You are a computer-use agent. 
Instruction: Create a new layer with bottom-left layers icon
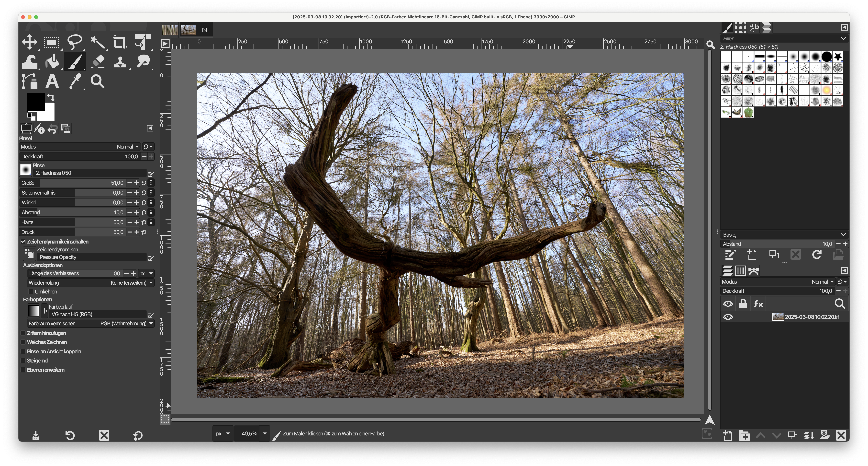(727, 435)
